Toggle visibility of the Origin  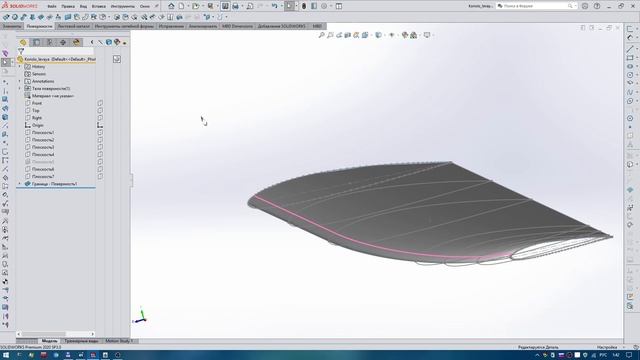[x=100, y=125]
